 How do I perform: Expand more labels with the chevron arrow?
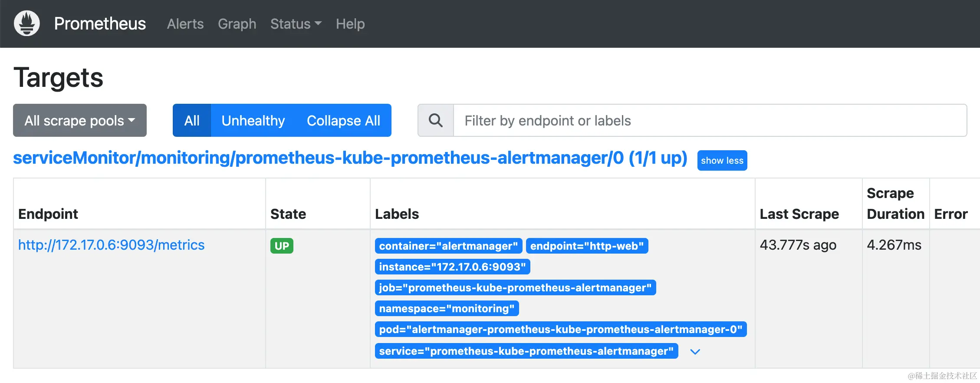(695, 352)
